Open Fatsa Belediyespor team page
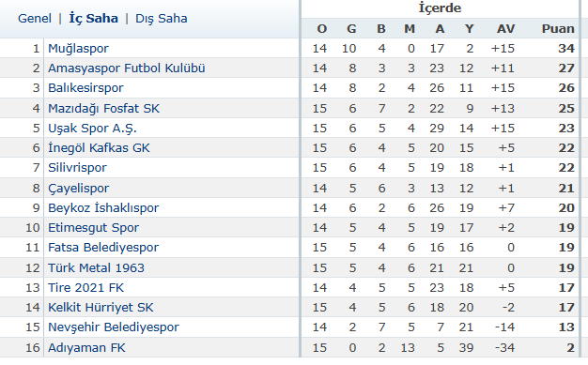This screenshot has width=588, height=365. coord(103,248)
